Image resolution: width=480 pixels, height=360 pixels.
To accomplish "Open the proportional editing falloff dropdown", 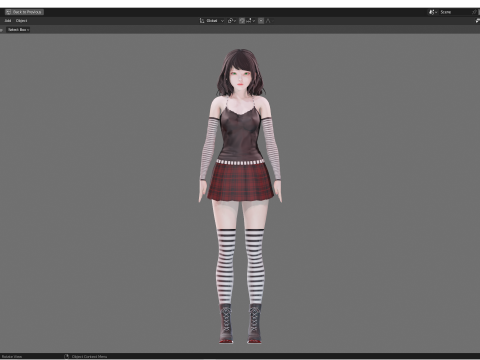I will [269, 21].
